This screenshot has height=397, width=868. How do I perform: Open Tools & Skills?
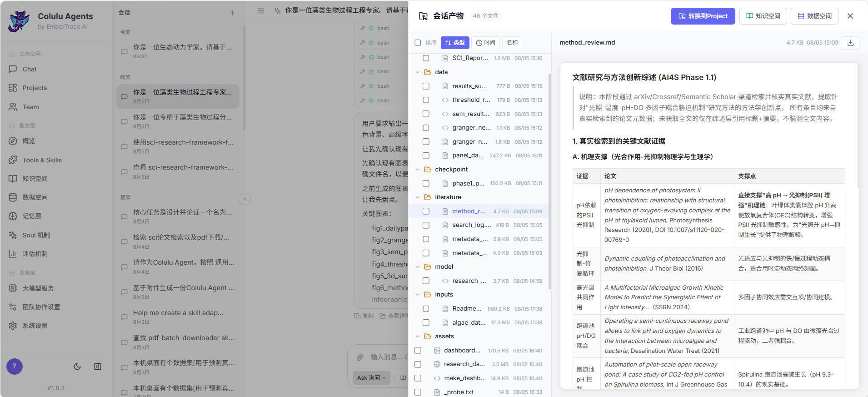[42, 160]
